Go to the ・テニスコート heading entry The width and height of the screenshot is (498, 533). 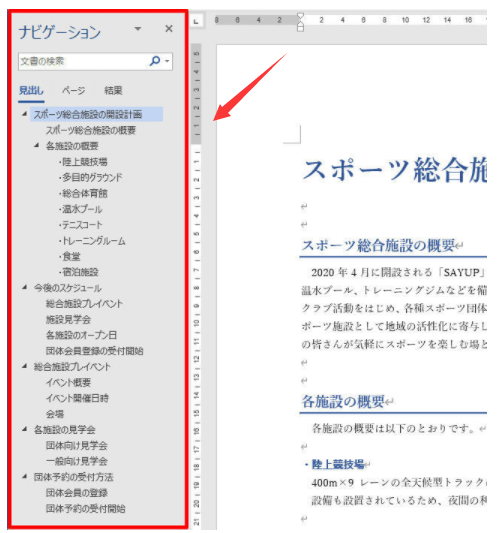pos(80,225)
